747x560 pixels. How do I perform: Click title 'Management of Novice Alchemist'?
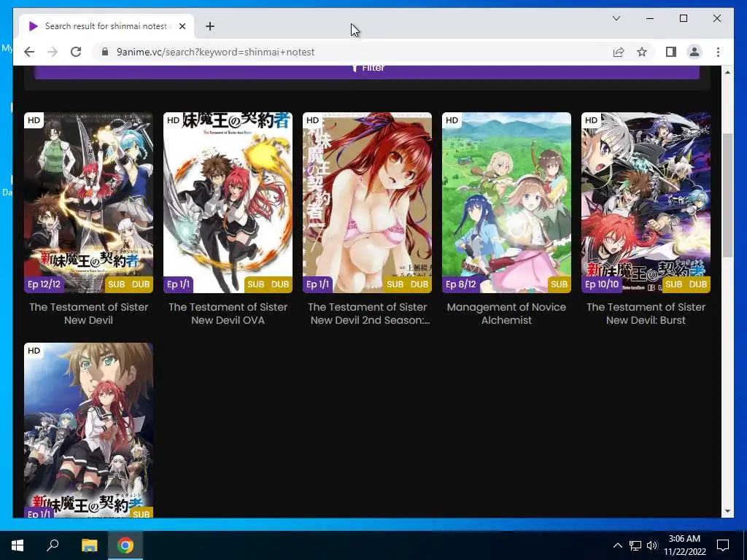coord(506,314)
